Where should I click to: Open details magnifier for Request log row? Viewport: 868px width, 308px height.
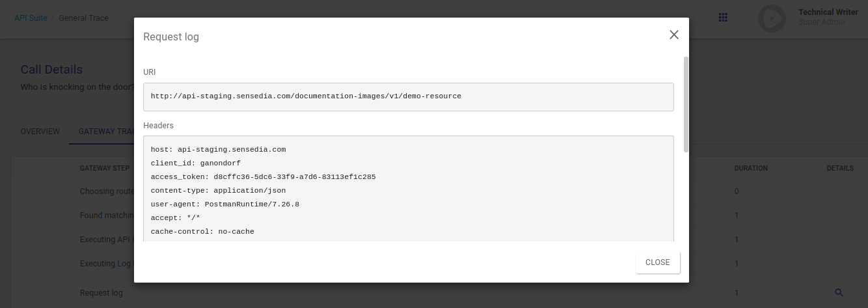pos(839,293)
